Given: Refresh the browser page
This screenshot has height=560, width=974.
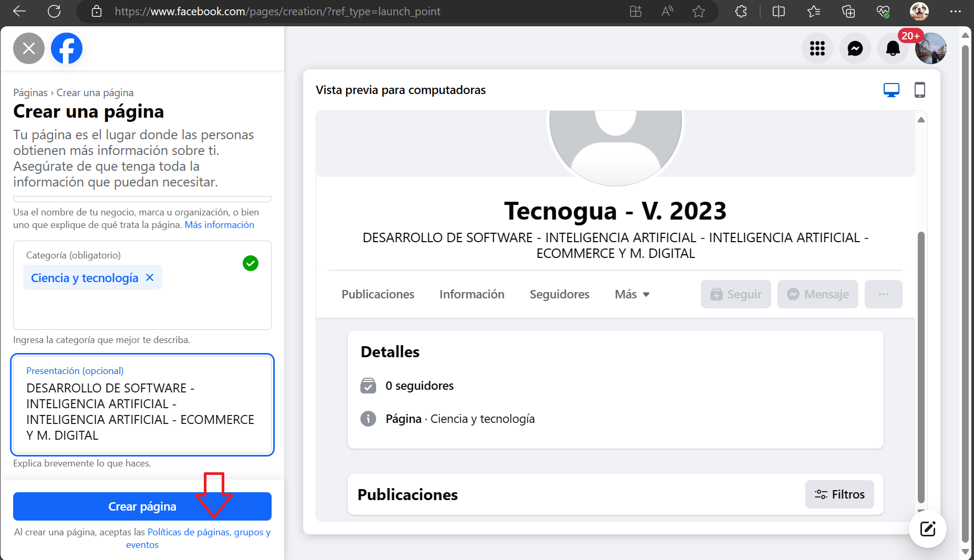Looking at the screenshot, I should pyautogui.click(x=54, y=11).
